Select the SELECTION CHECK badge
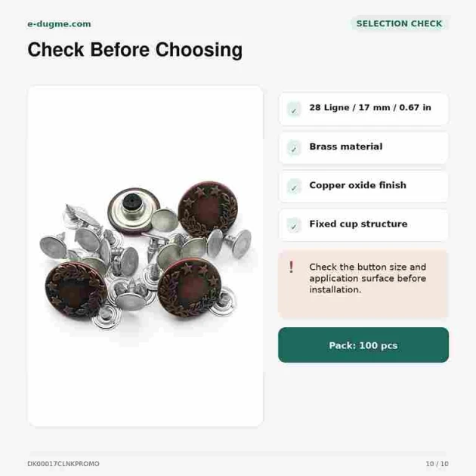 399,23
